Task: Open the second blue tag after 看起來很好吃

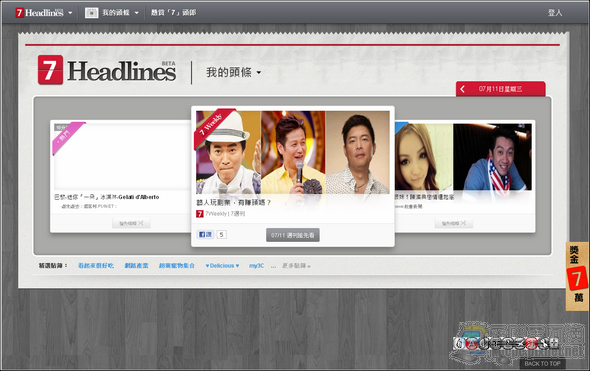Action: coord(136,266)
